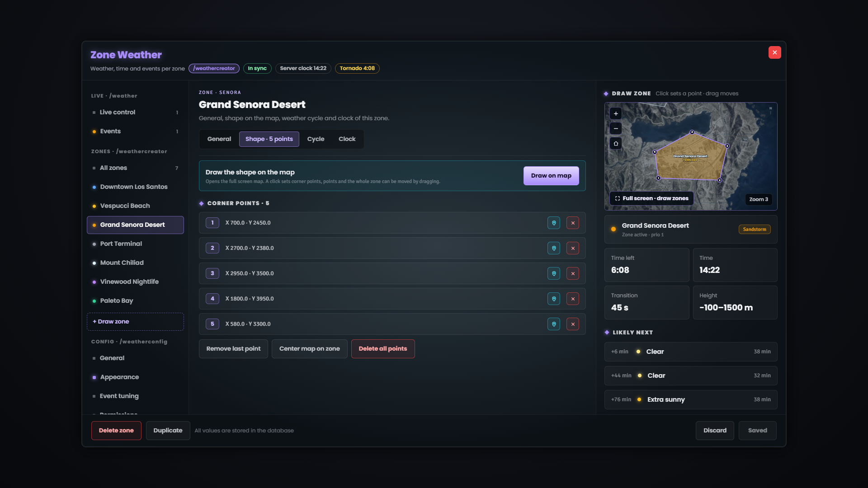This screenshot has height=488, width=868.
Task: Delete corner point 1
Action: pyautogui.click(x=573, y=223)
